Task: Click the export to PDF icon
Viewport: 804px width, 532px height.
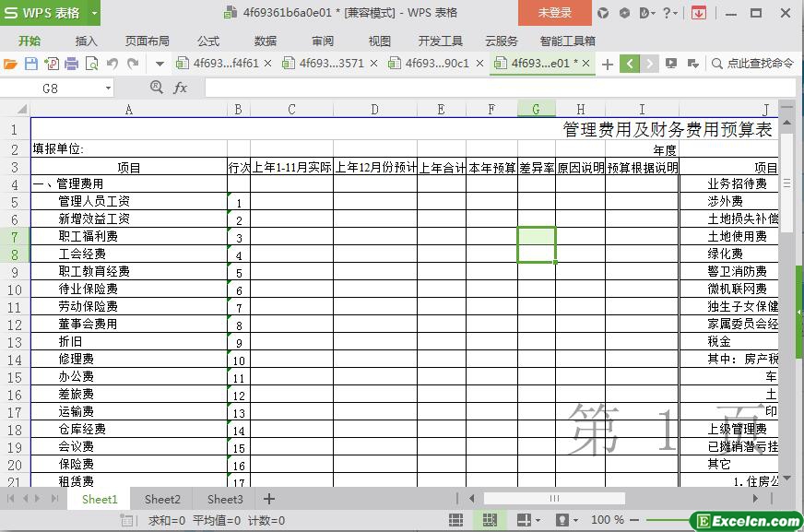Action: 52,64
